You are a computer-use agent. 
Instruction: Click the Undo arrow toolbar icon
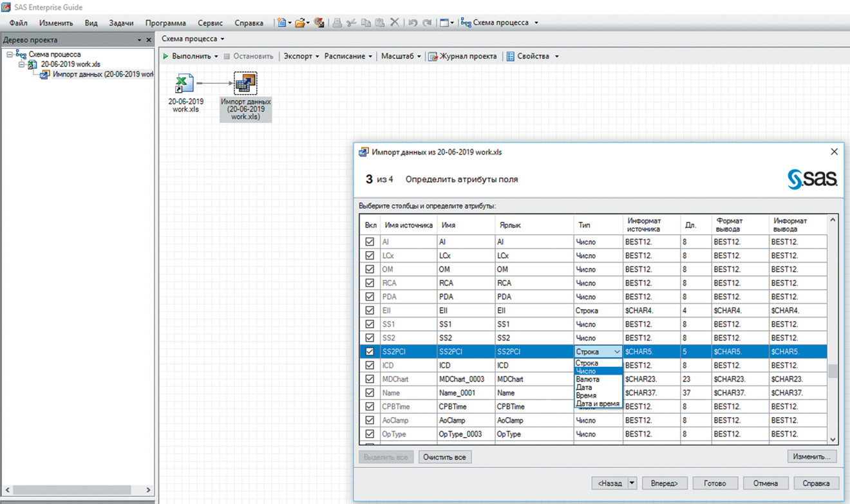[413, 23]
